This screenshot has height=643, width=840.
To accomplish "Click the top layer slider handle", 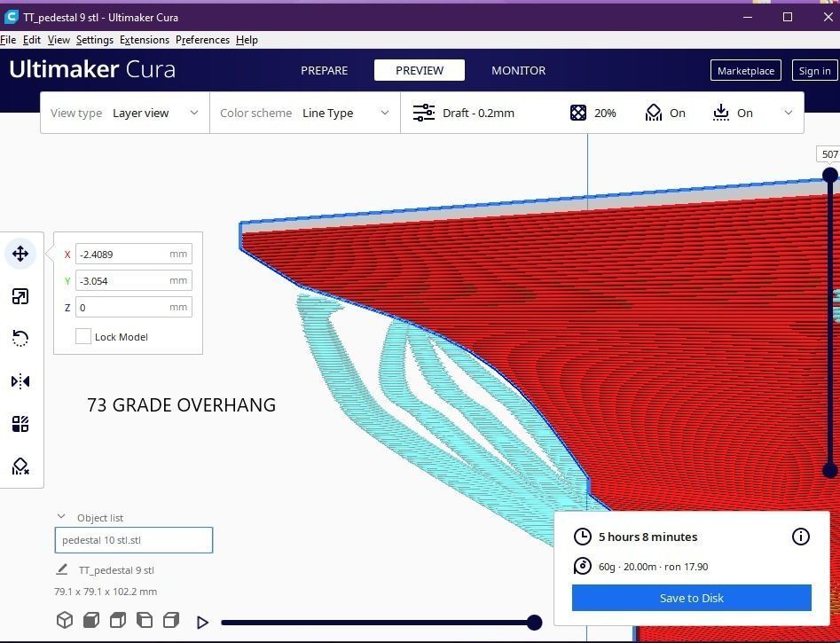I will click(830, 175).
